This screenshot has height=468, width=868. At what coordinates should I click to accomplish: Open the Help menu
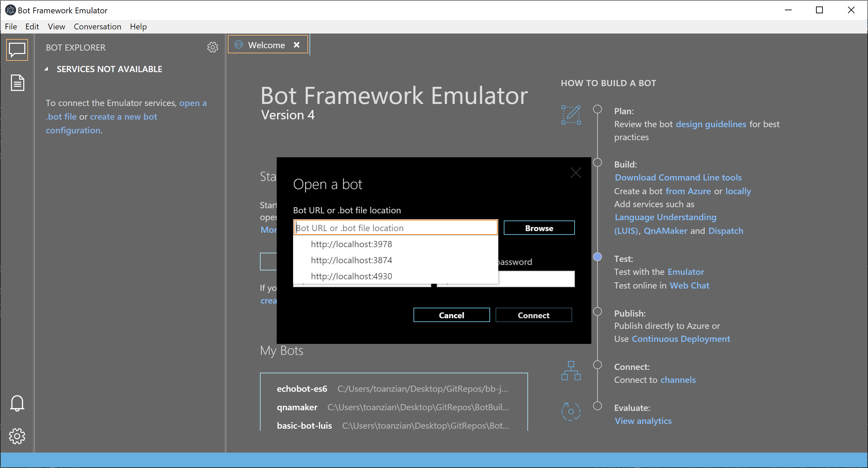tap(138, 27)
